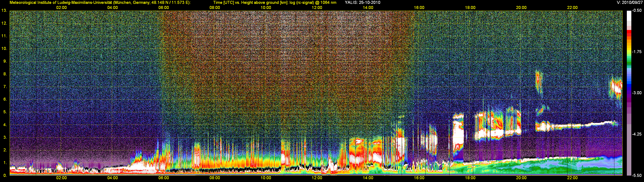The height and width of the screenshot is (182, 644).
Task: Click the -5.50 color scale value
Action: (x=636, y=175)
